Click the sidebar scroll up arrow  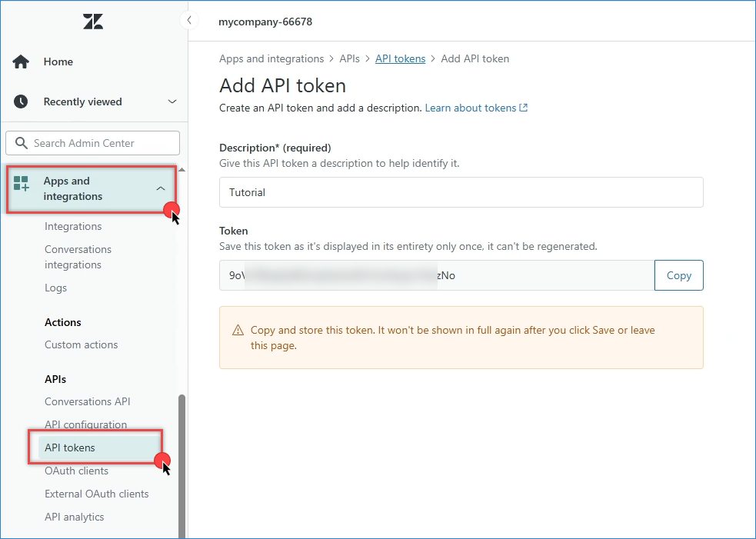tap(182, 169)
